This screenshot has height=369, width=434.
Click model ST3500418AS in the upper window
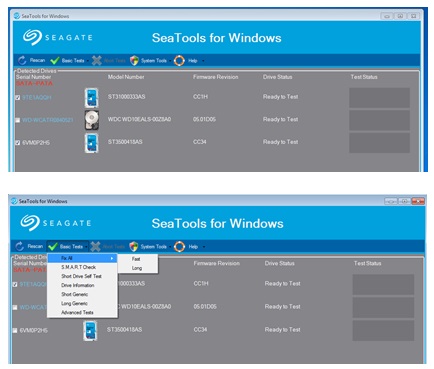coord(125,142)
